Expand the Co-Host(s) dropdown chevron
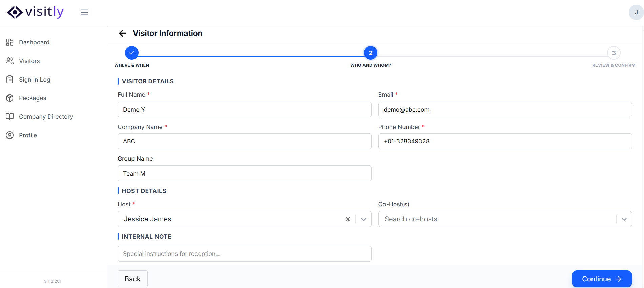Image resolution: width=644 pixels, height=288 pixels. pos(624,219)
